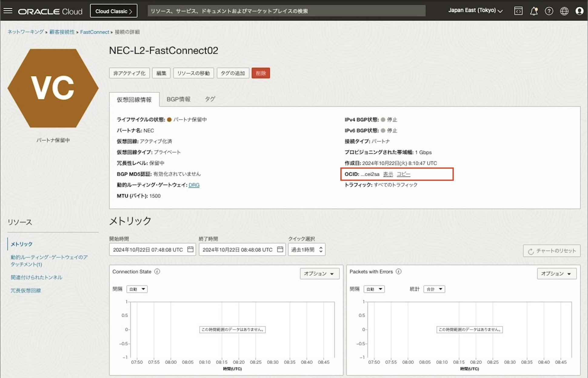
Task: Show Packets with Errors info icon
Action: pos(399,272)
